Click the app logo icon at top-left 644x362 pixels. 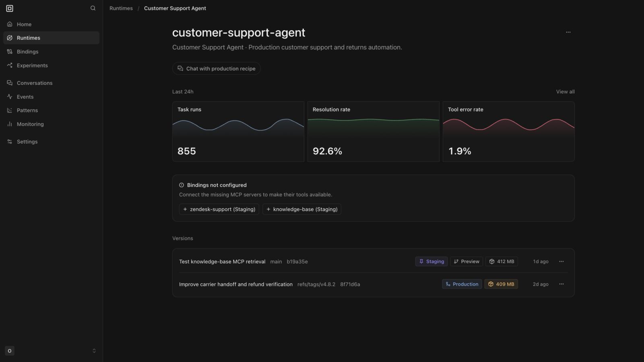(x=10, y=8)
